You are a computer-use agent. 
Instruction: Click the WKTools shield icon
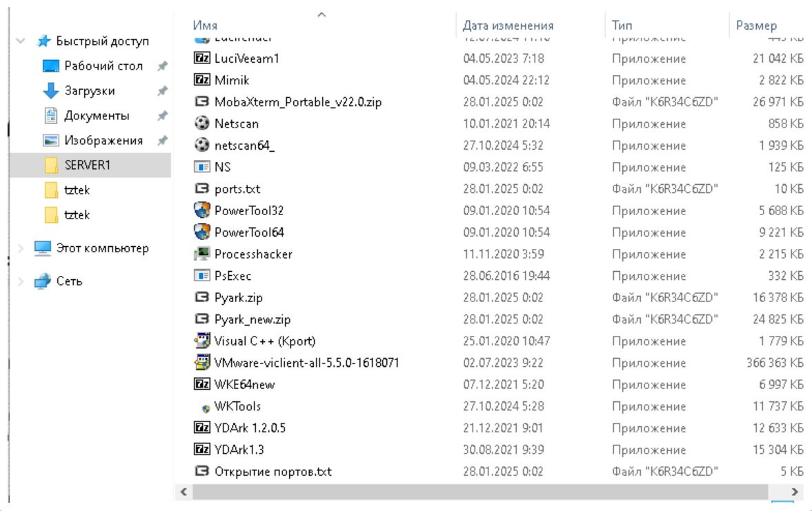pyautogui.click(x=206, y=408)
